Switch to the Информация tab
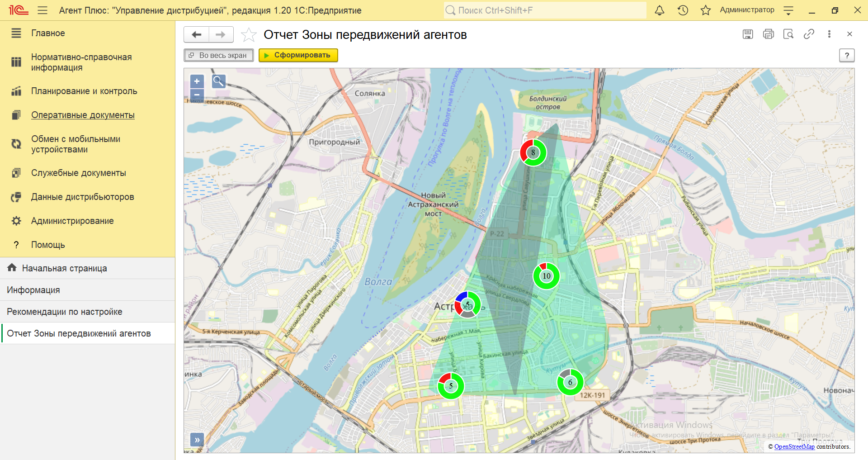Screen dimensions: 868x460 (x=88, y=290)
